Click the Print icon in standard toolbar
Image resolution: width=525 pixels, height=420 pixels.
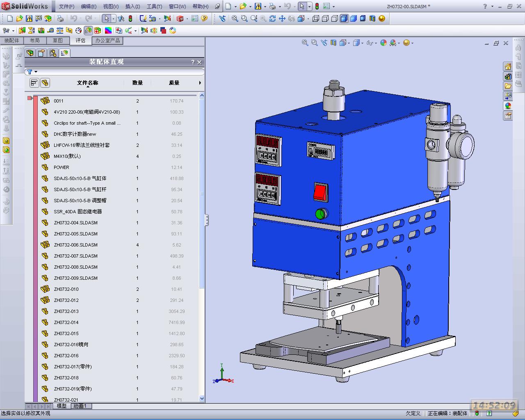[60, 18]
